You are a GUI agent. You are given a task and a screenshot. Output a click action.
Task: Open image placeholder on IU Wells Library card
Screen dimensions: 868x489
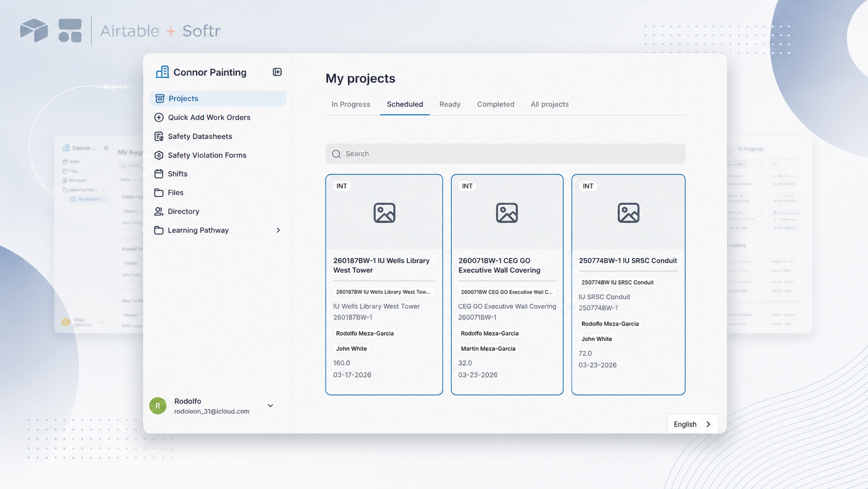pyautogui.click(x=384, y=213)
